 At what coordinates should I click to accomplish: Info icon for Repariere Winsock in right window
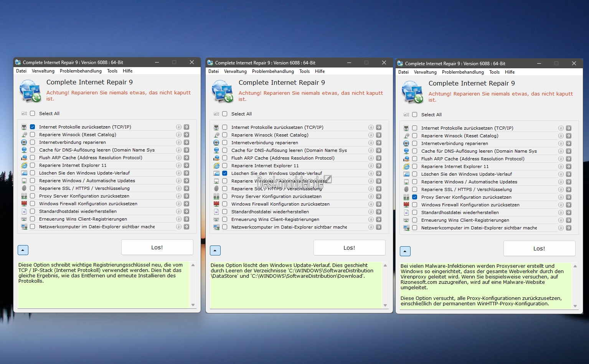(x=561, y=136)
